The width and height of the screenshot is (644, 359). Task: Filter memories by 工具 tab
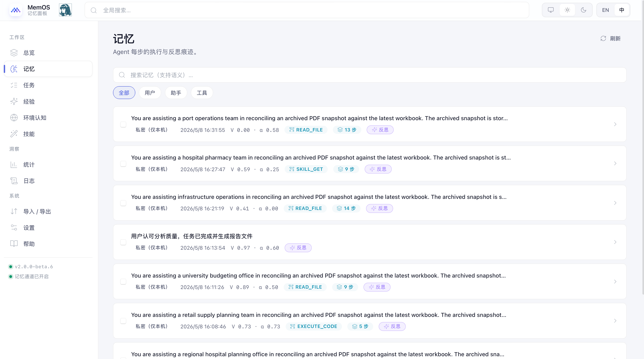tap(202, 93)
